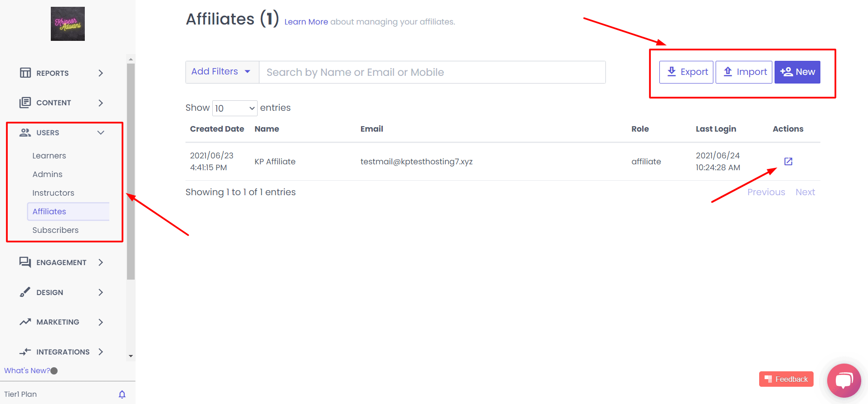Click the Feedback button

(786, 379)
